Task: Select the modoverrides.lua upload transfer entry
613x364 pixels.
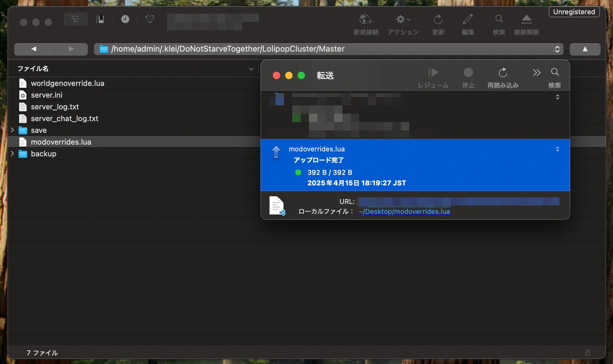Action: (415, 165)
